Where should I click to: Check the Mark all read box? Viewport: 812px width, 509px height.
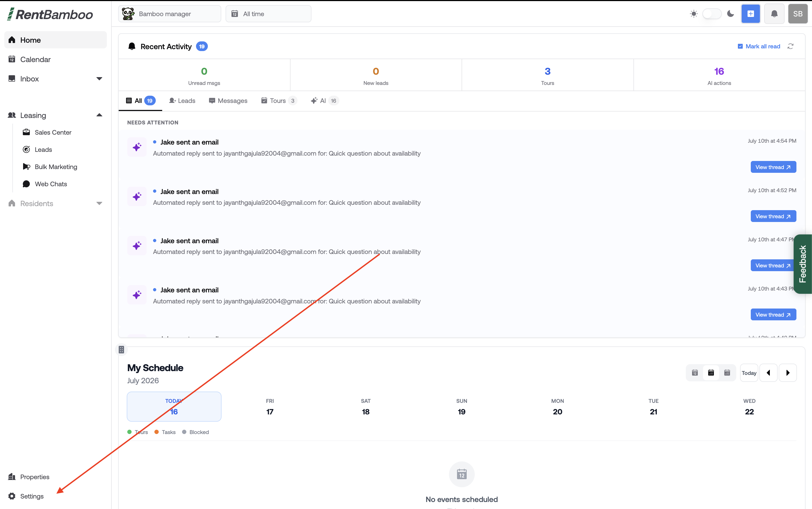click(740, 46)
